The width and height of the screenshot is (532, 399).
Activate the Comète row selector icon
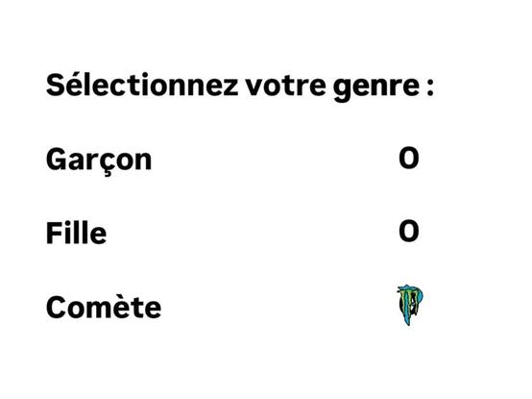tap(410, 306)
